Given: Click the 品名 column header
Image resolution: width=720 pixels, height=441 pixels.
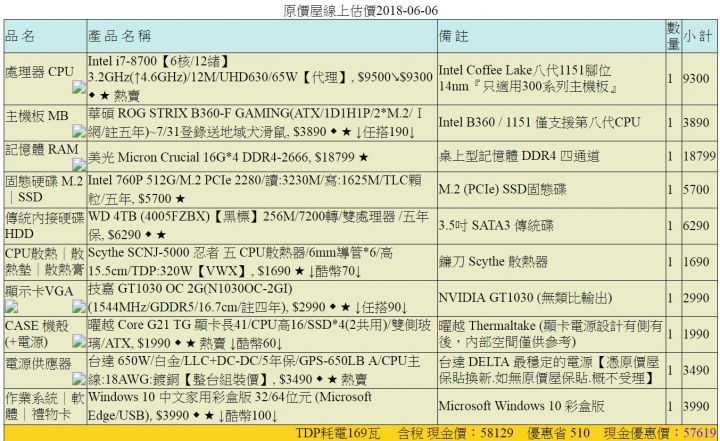Looking at the screenshot, I should coord(20,36).
